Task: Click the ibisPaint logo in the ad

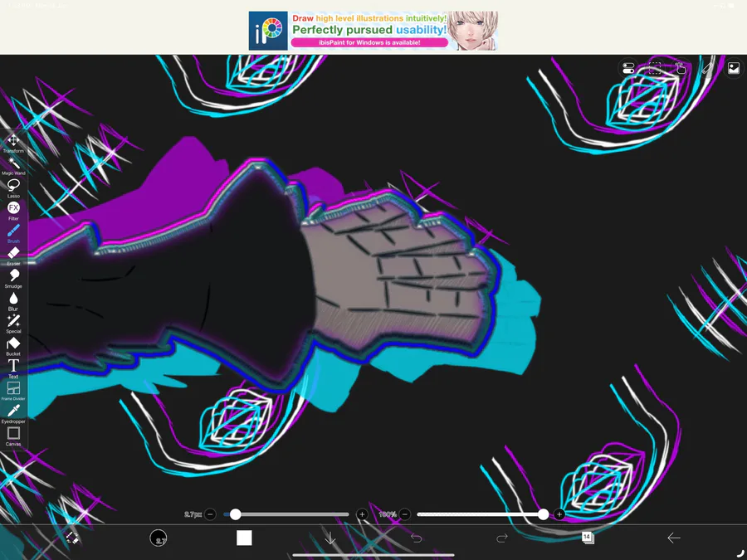Action: [268, 31]
